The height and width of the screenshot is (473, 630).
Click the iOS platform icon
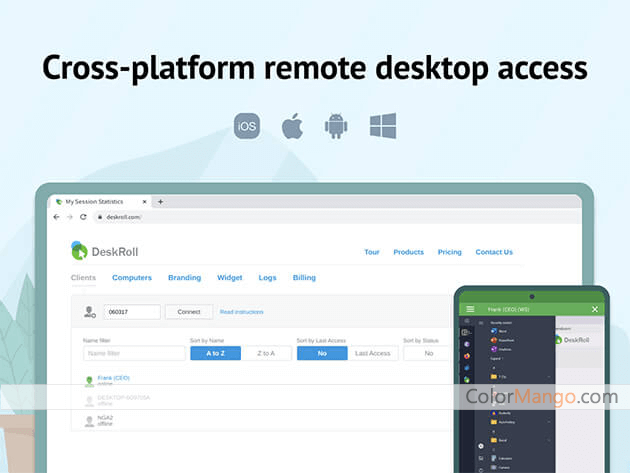click(247, 126)
